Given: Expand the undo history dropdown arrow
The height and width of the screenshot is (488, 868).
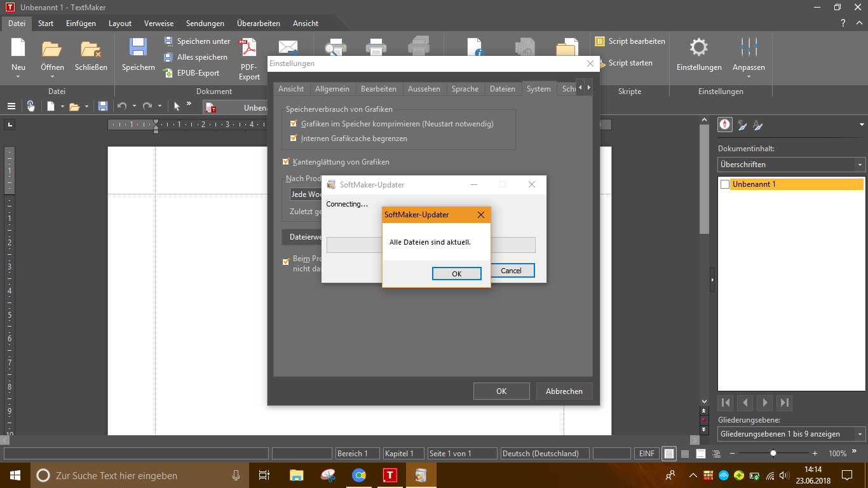Looking at the screenshot, I should 134,107.
